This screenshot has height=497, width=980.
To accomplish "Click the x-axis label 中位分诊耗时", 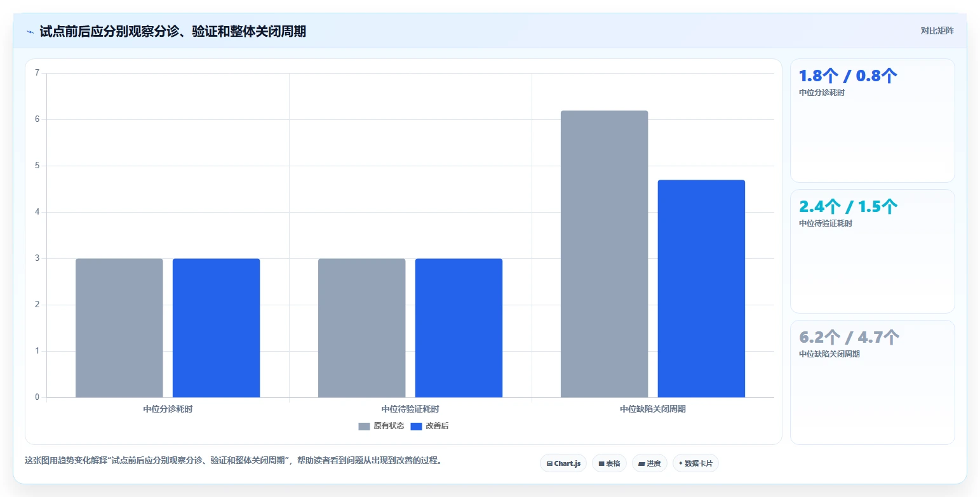I will pos(168,409).
